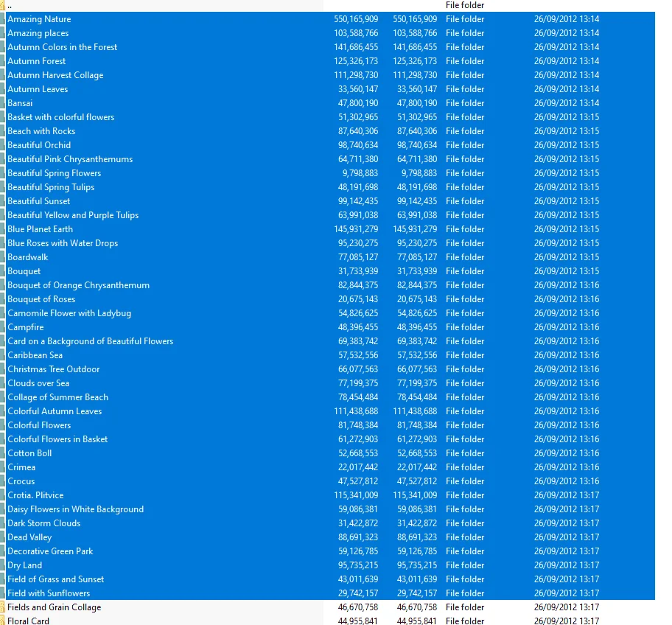Click date on Fields and Grain Collage row
The height and width of the screenshot is (625, 672).
coord(566,607)
